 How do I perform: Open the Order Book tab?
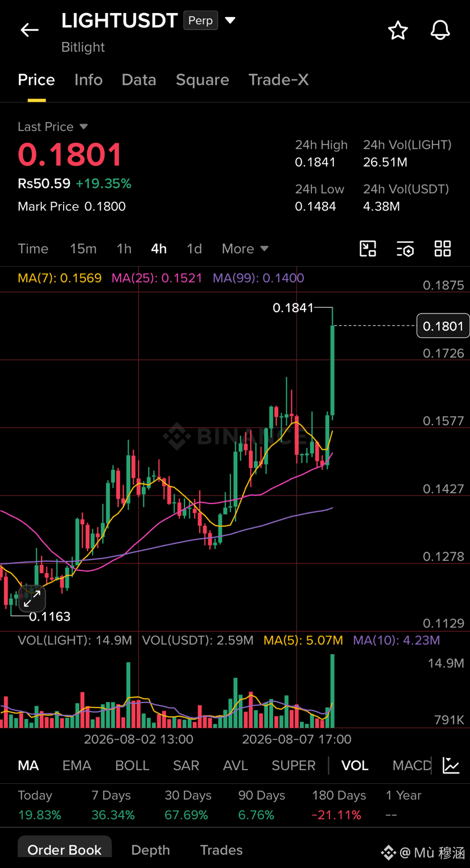click(64, 850)
